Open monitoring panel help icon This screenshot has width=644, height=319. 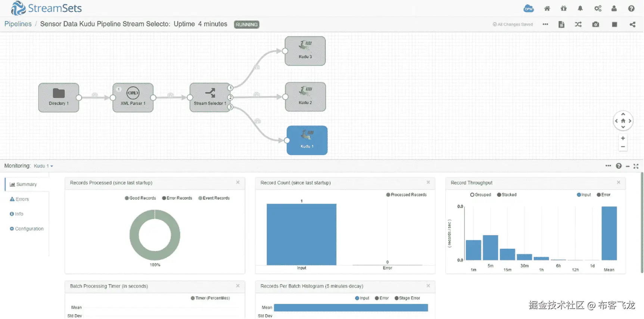point(619,166)
